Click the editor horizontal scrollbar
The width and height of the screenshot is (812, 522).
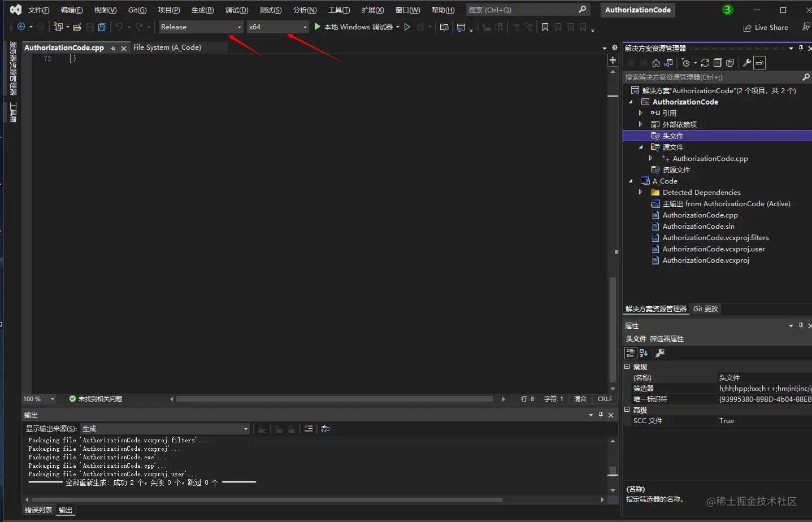(x=335, y=399)
